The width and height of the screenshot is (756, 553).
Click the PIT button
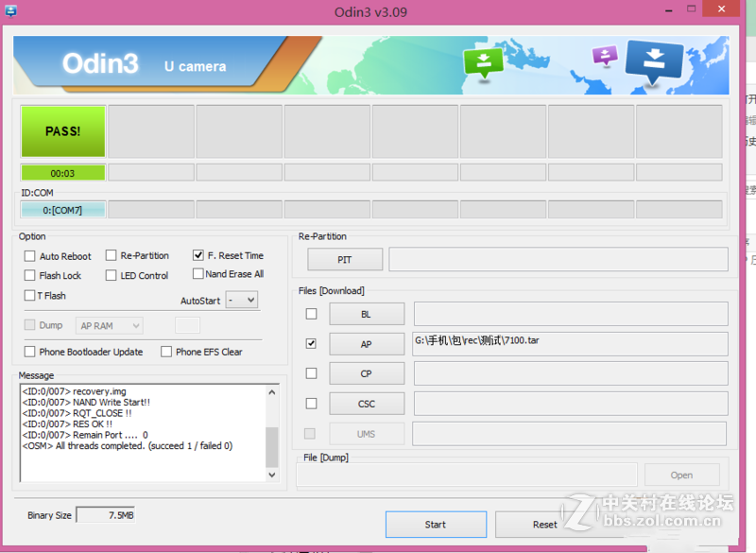tap(345, 260)
